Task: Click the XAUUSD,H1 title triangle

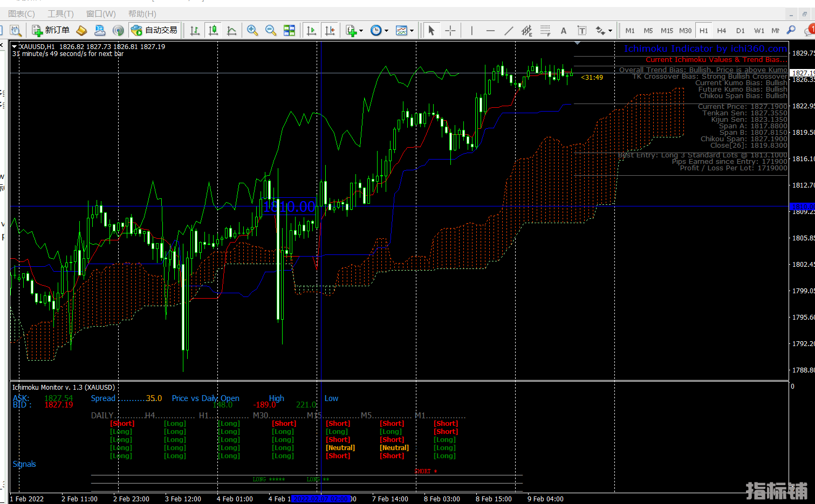Action: 15,47
